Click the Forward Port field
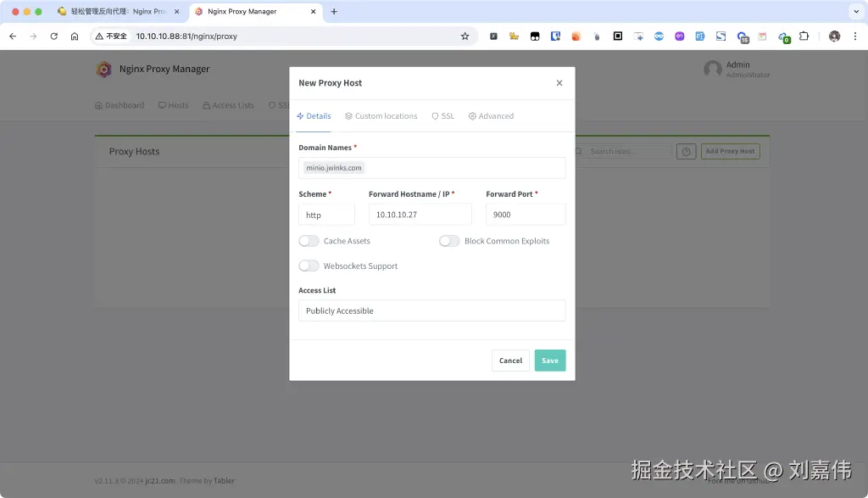This screenshot has width=868, height=498. 526,215
